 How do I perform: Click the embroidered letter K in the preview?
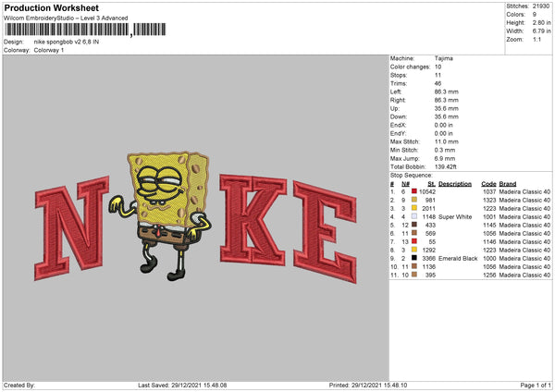tap(253, 219)
